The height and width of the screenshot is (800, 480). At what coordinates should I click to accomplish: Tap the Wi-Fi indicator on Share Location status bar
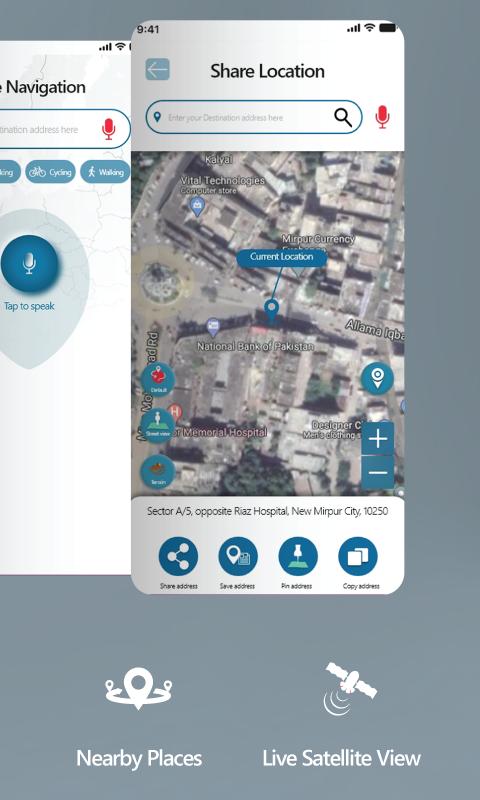(x=369, y=28)
